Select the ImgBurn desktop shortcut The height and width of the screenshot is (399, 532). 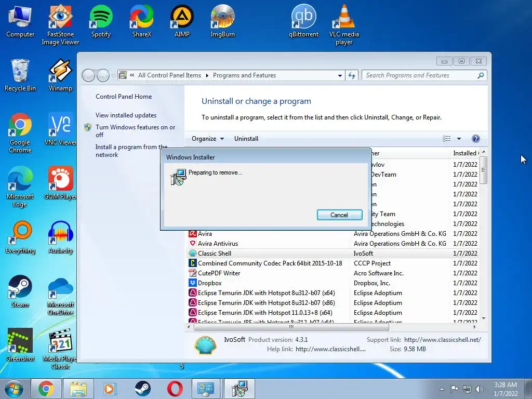pos(222,21)
